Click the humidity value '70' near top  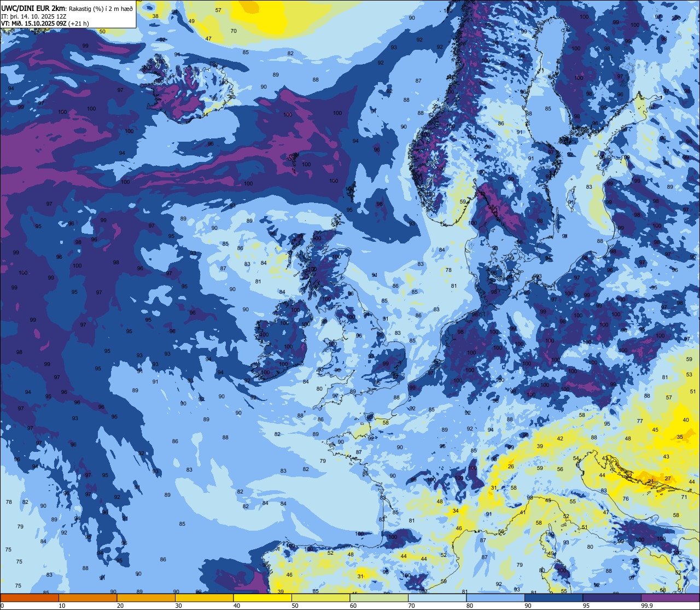pos(234,31)
